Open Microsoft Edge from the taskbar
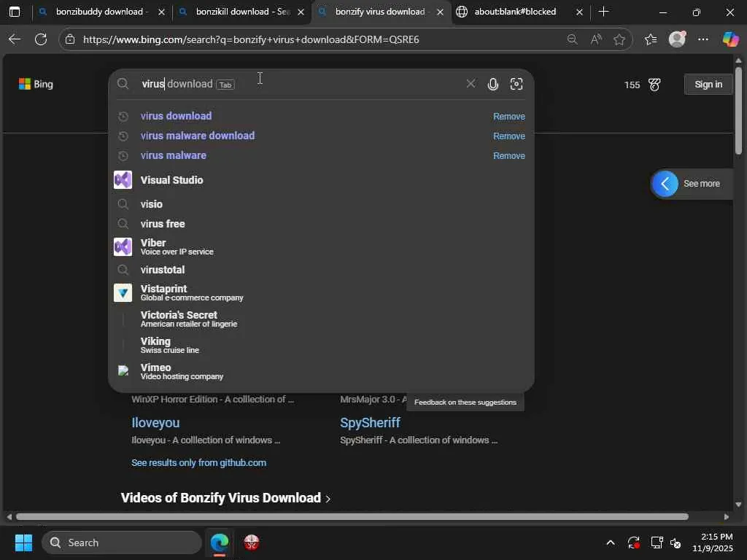The image size is (747, 560). (219, 542)
